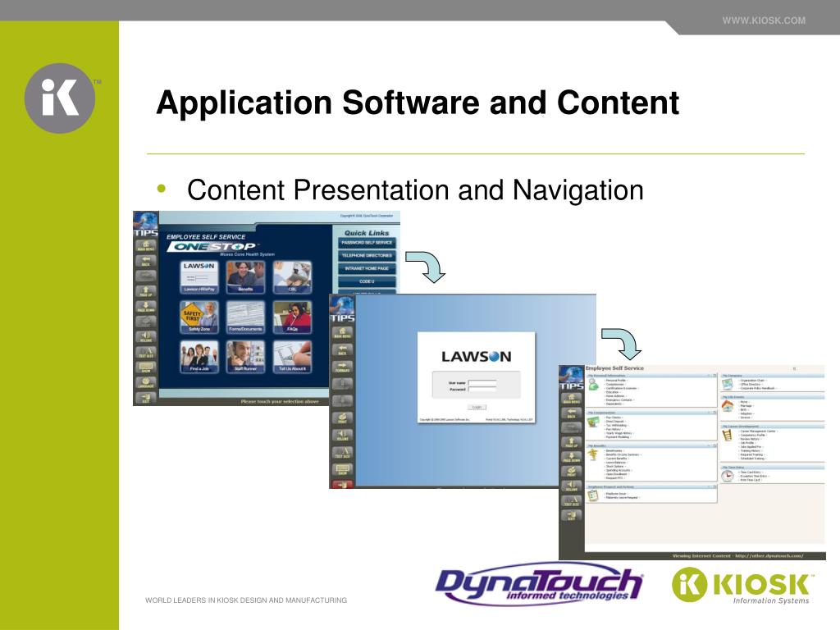Viewport: 840px width, 630px height.
Task: Tap Forward on the Lawson login screen sidebar
Action: coord(342,367)
